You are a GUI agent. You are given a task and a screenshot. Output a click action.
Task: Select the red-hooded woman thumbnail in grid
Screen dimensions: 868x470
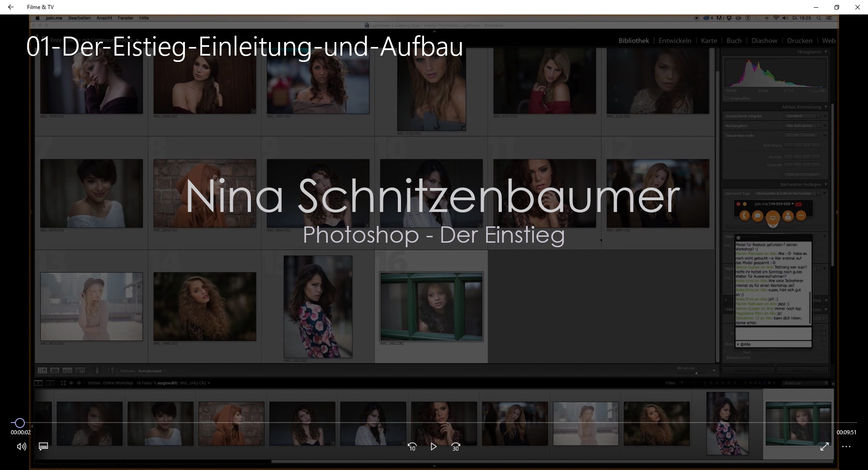[x=204, y=193]
